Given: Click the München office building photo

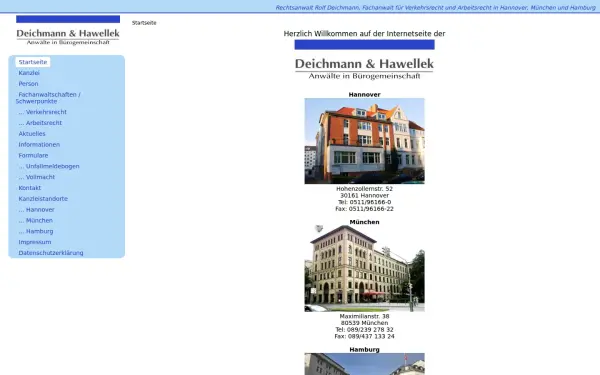Looking at the screenshot, I should [364, 269].
